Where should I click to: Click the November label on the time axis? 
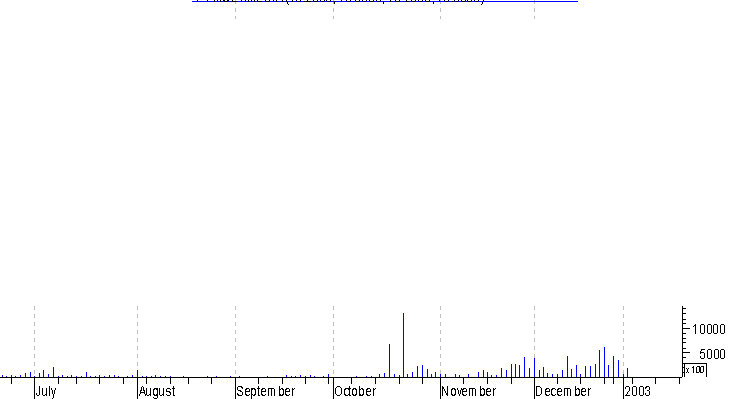tap(468, 392)
